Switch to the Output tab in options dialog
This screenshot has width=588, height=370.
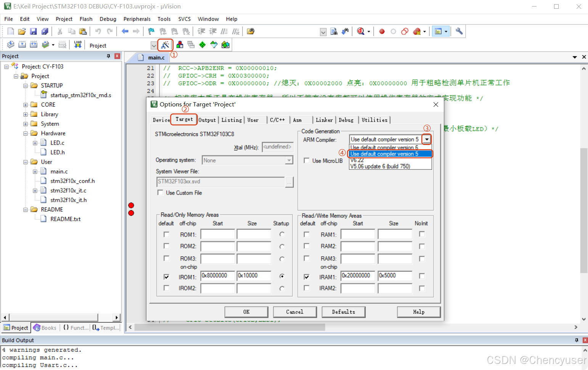(x=207, y=120)
